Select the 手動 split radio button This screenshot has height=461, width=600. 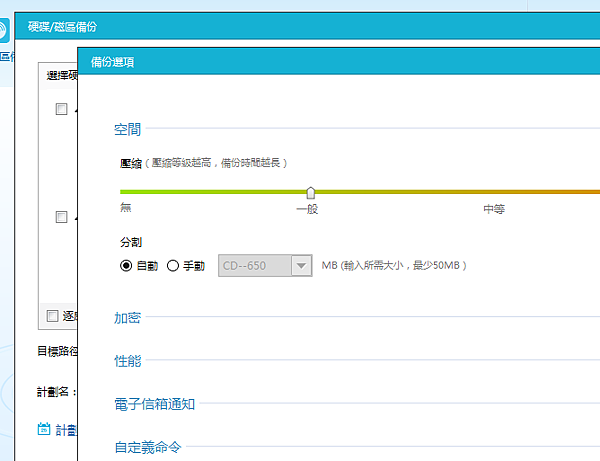[173, 266]
